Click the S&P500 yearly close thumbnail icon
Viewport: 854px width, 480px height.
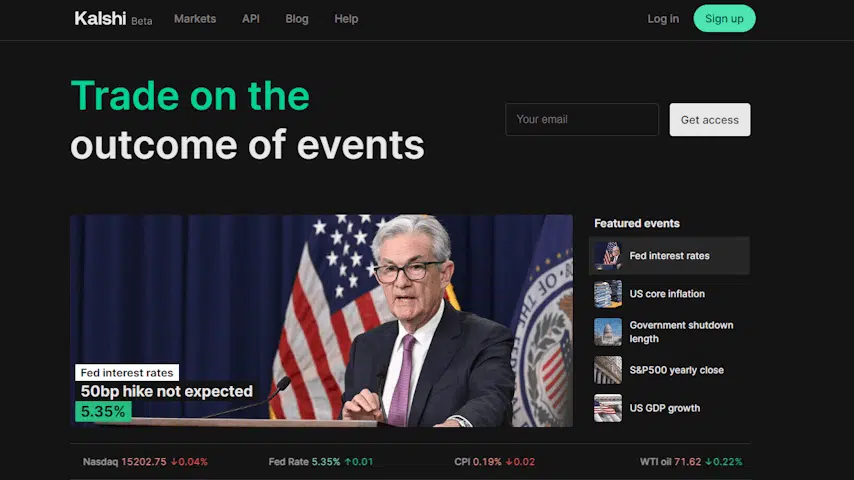pos(608,370)
